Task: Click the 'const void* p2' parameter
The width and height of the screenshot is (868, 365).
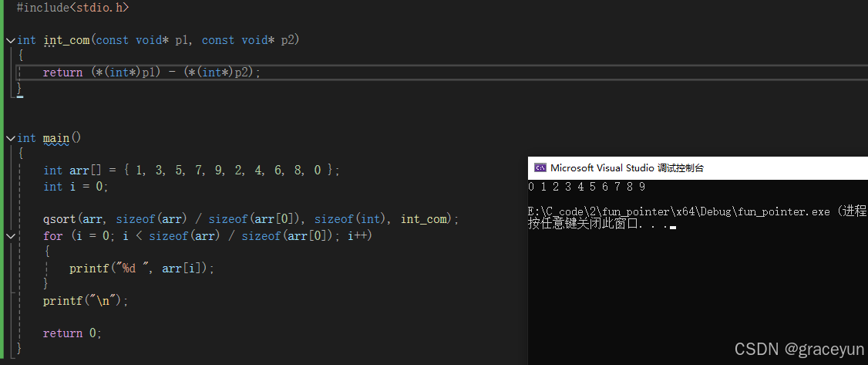Action: click(x=248, y=40)
